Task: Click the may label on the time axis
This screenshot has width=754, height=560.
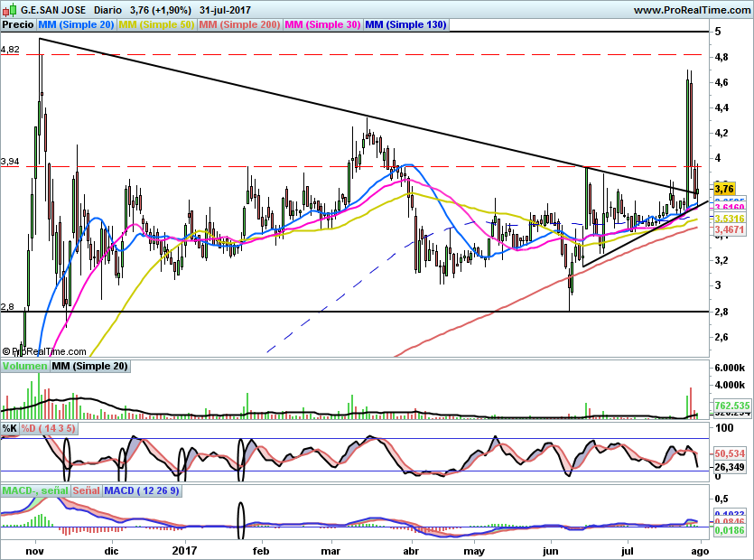Action: (x=474, y=551)
